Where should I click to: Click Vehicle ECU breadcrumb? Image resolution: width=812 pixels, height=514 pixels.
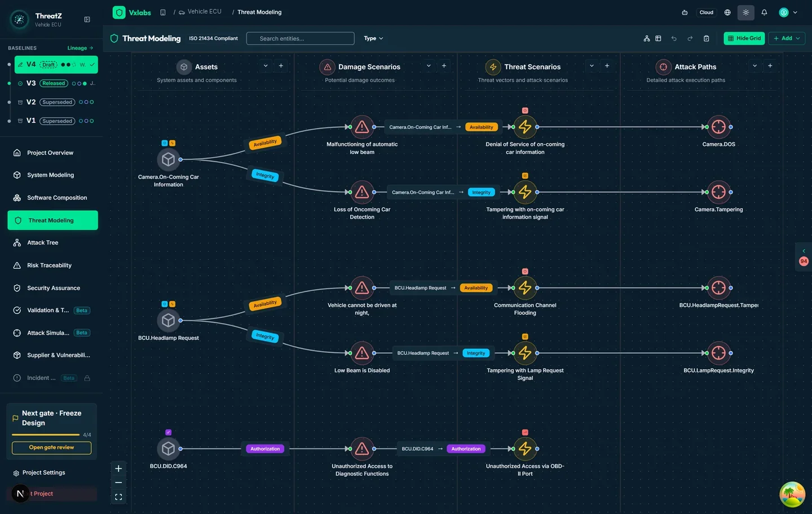coord(200,12)
